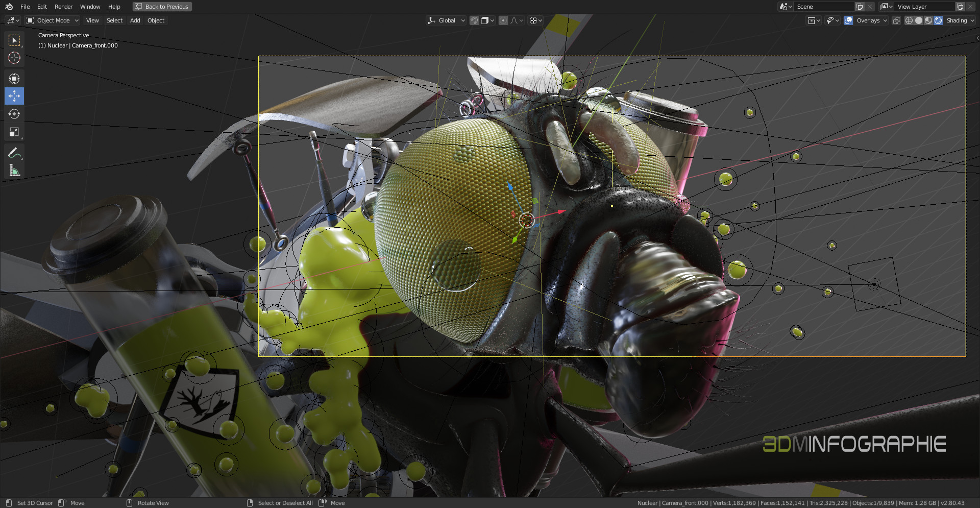Switch to Rendered shading

click(938, 20)
